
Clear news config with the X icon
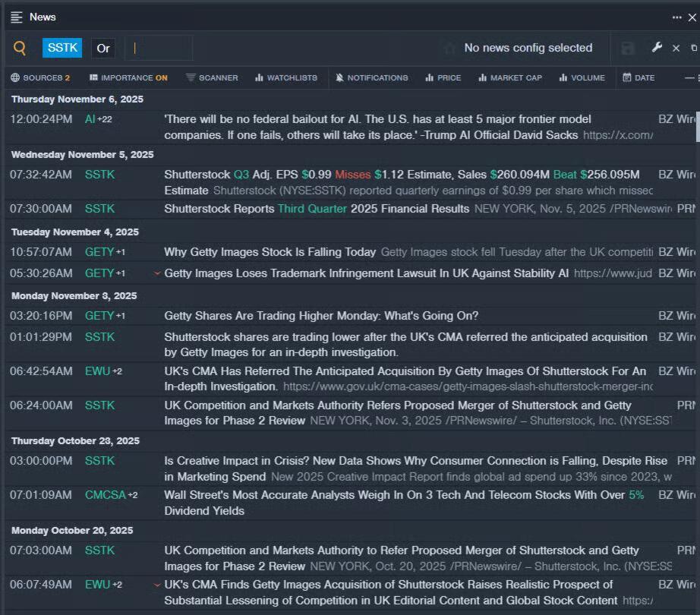click(676, 48)
